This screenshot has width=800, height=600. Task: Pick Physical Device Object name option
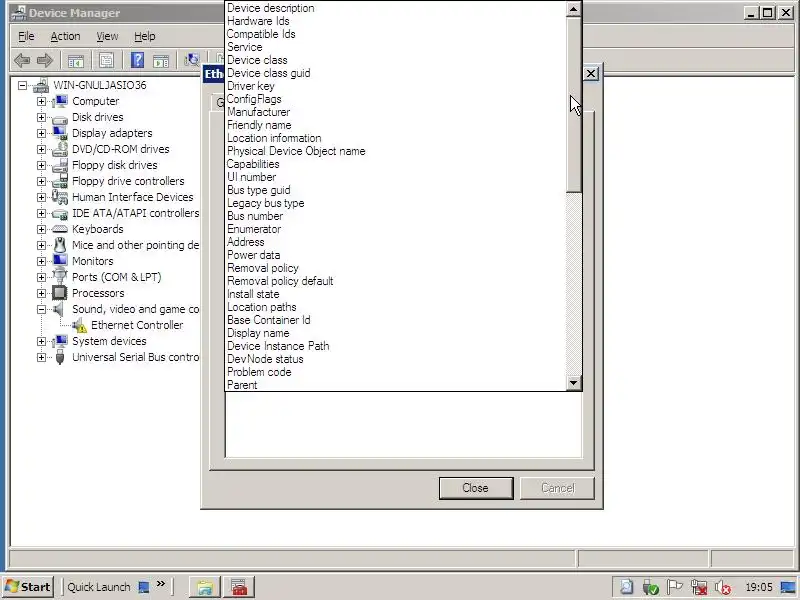(396, 151)
